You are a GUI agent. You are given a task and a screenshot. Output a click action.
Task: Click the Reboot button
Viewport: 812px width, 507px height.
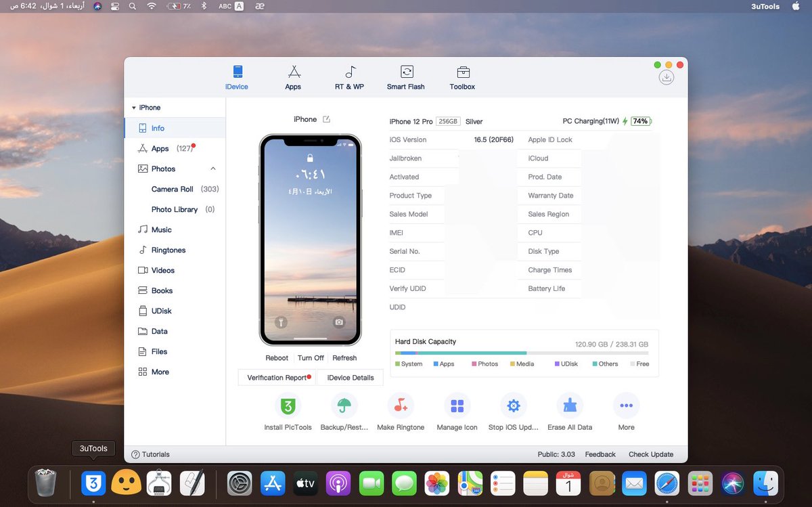click(277, 358)
